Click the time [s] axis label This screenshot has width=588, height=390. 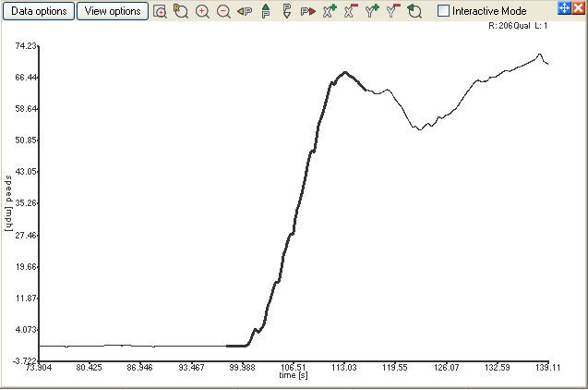[294, 375]
